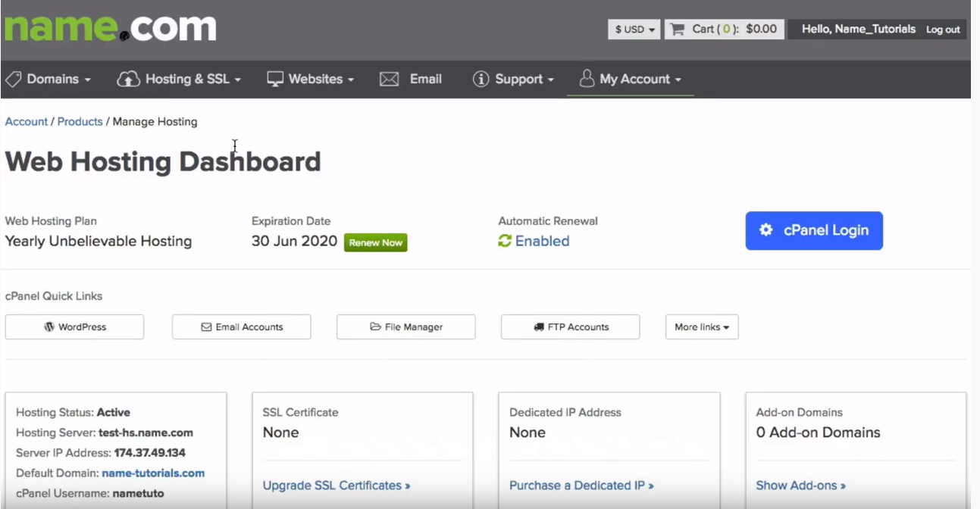This screenshot has height=509, width=980.
Task: Open the File Manager quick link
Action: click(406, 327)
